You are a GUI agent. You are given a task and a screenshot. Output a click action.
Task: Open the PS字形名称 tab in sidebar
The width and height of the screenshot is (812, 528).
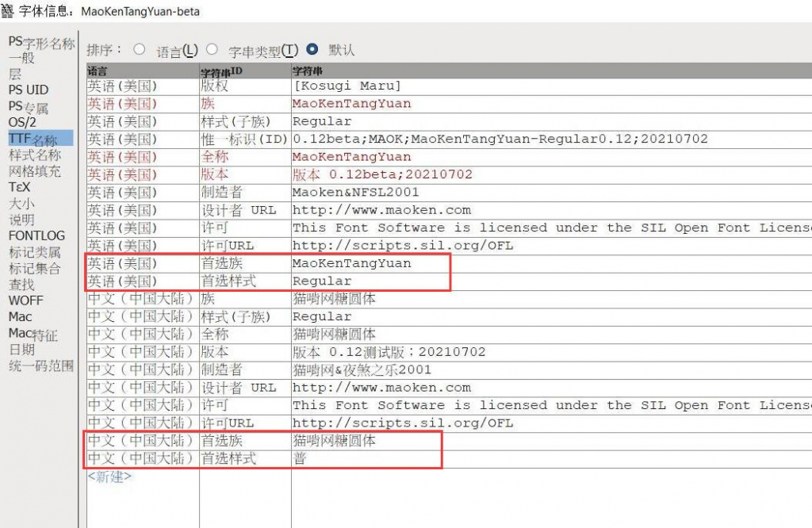[x=41, y=42]
